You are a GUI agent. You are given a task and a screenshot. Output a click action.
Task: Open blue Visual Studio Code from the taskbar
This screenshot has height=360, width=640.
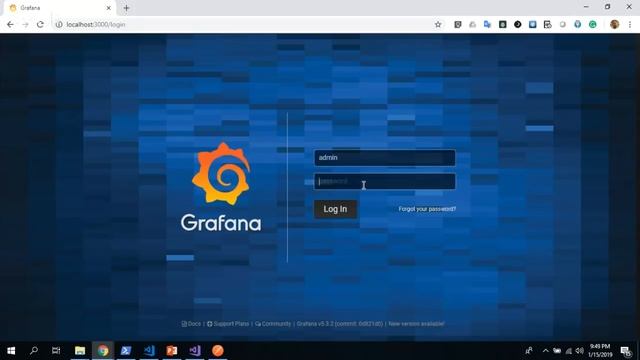(x=149, y=351)
